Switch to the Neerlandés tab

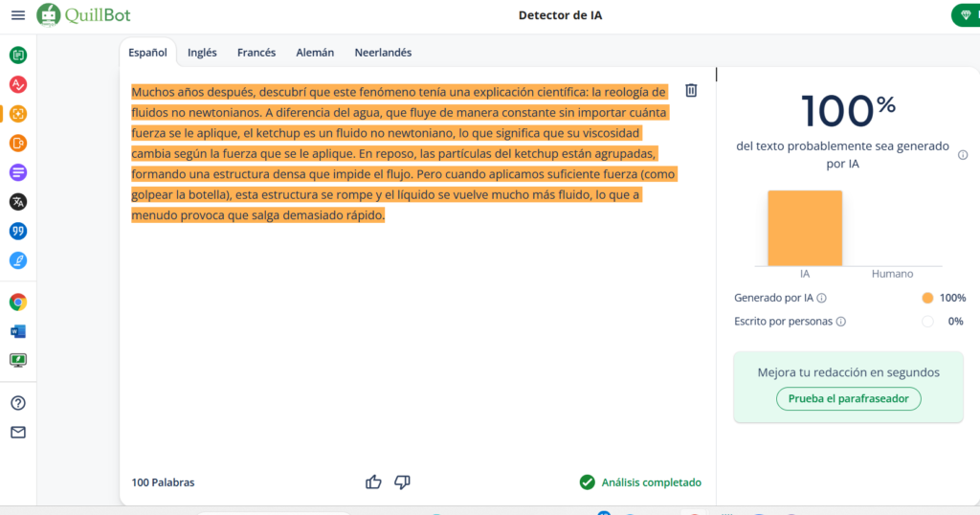[x=383, y=53]
